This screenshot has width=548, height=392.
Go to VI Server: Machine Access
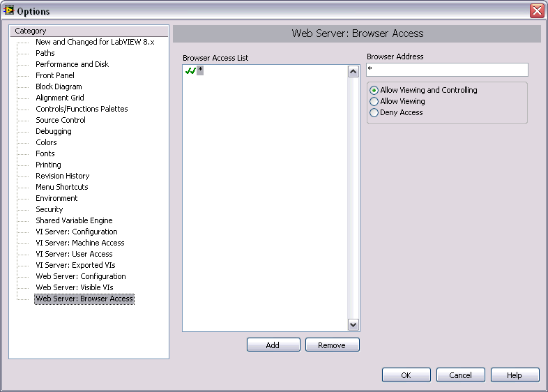[x=80, y=243]
